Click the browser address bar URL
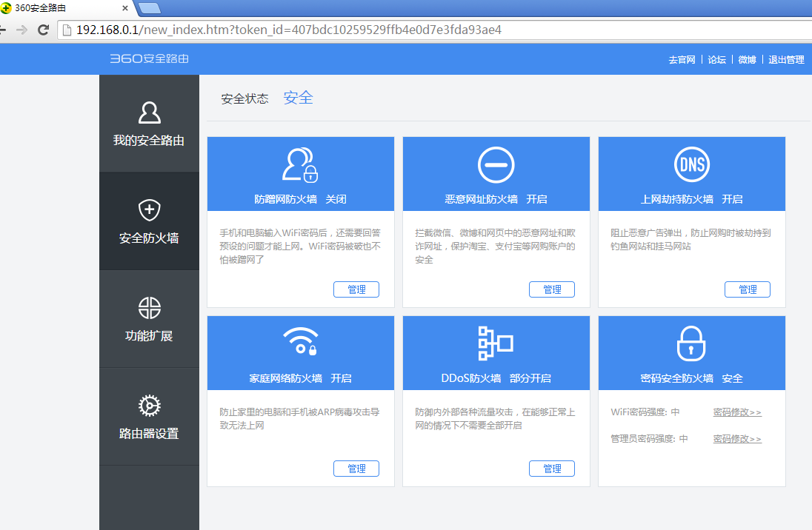 [x=289, y=30]
